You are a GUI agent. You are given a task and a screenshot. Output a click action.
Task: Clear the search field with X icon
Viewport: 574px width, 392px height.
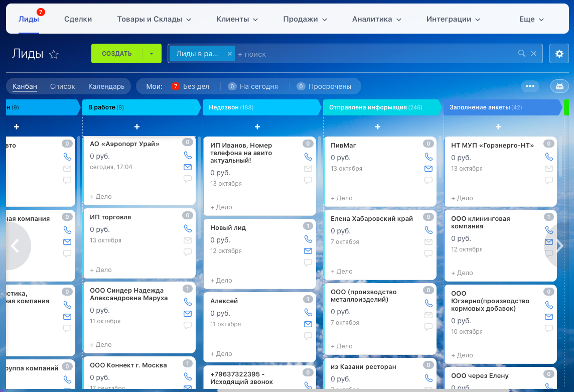pyautogui.click(x=534, y=54)
